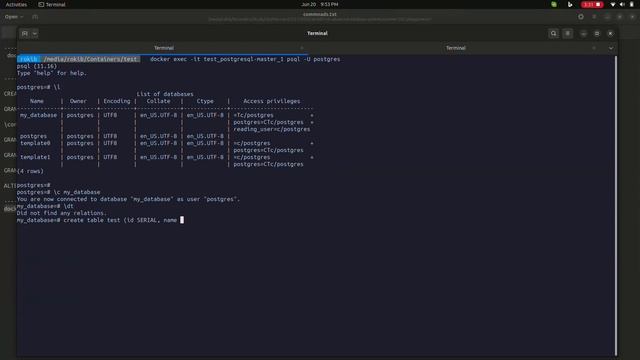Maximize the Terminal window
Viewport: 640px width, 360px height.
(597, 33)
